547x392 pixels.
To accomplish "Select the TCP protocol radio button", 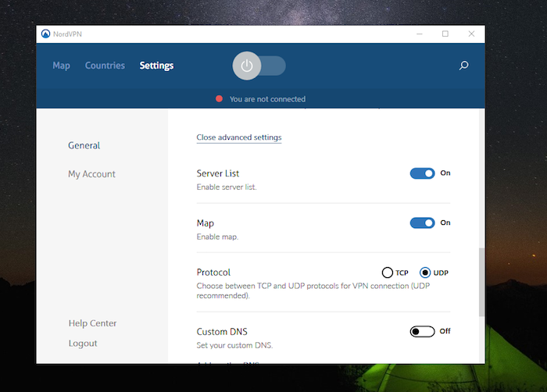I will (x=388, y=273).
